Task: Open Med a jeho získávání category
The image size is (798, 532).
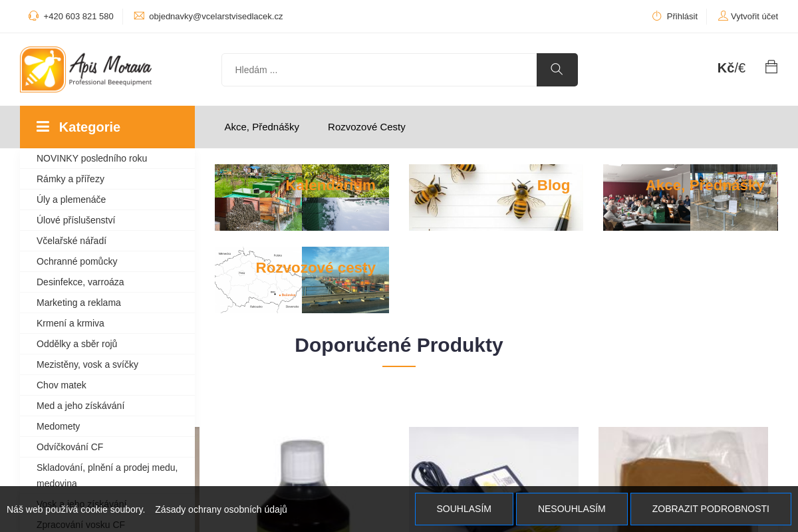Action: pyautogui.click(x=80, y=406)
